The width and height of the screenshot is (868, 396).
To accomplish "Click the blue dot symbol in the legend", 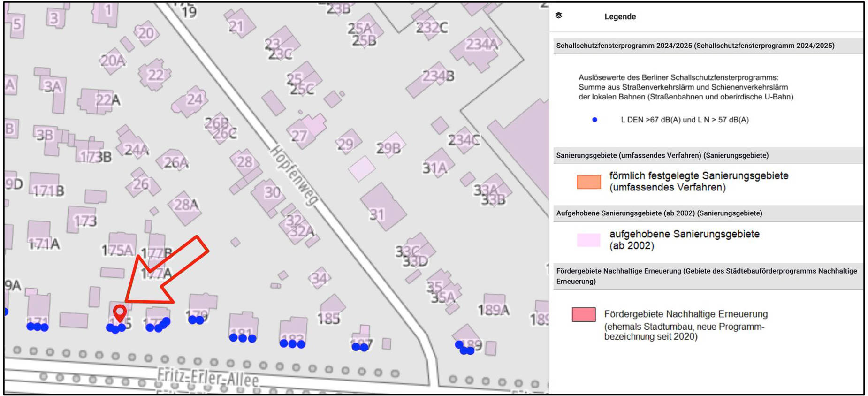I will (x=594, y=120).
